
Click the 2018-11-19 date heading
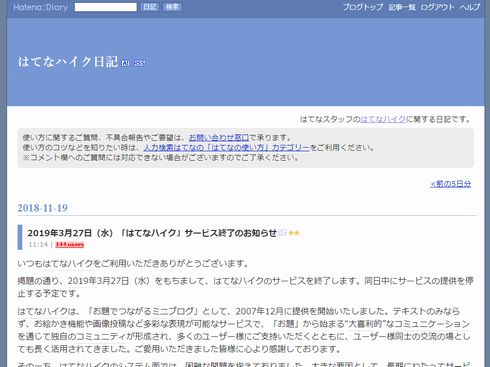pos(43,208)
